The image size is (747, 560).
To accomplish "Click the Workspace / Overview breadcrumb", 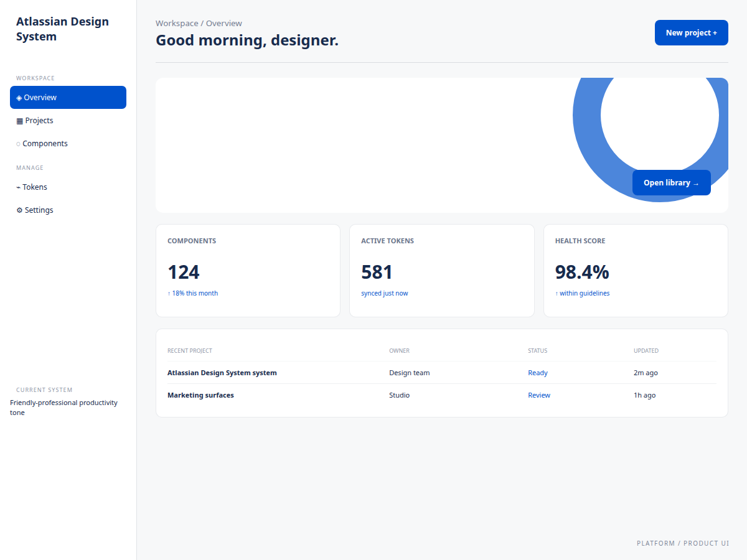I will pos(199,23).
